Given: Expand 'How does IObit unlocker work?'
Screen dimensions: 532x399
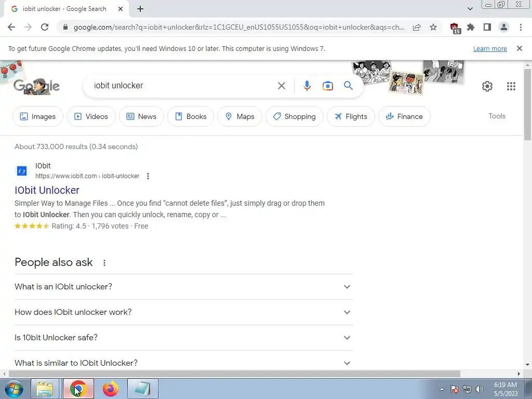Looking at the screenshot, I should (183, 312).
